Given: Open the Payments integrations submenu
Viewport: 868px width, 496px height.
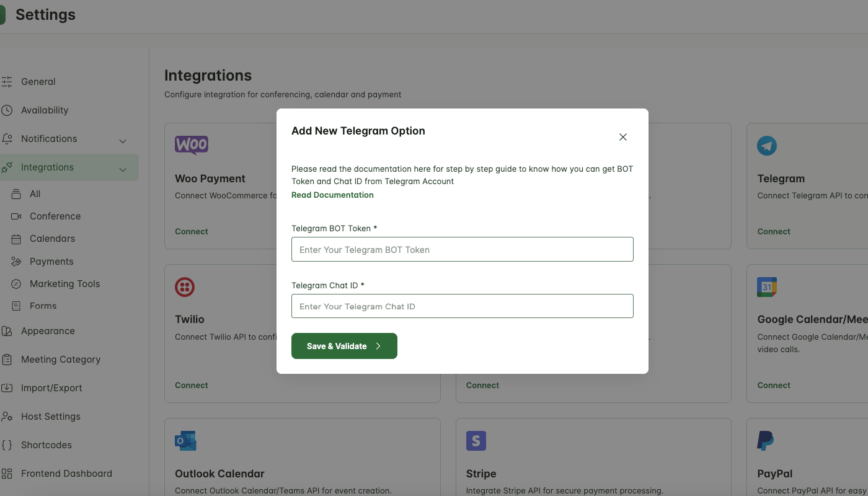Looking at the screenshot, I should [51, 261].
